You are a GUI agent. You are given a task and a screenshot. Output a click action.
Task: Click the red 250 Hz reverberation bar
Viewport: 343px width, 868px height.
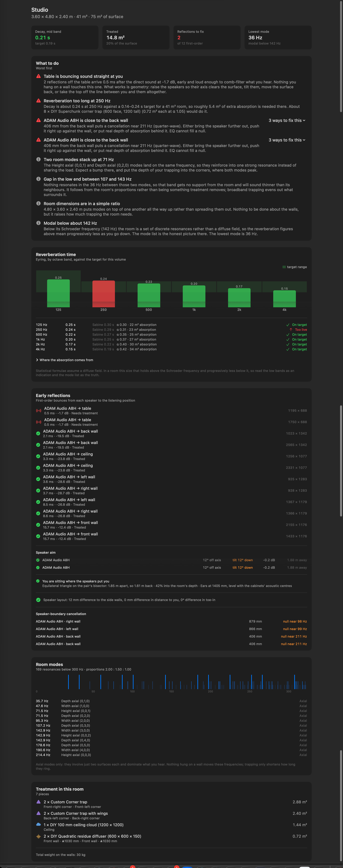click(x=104, y=294)
